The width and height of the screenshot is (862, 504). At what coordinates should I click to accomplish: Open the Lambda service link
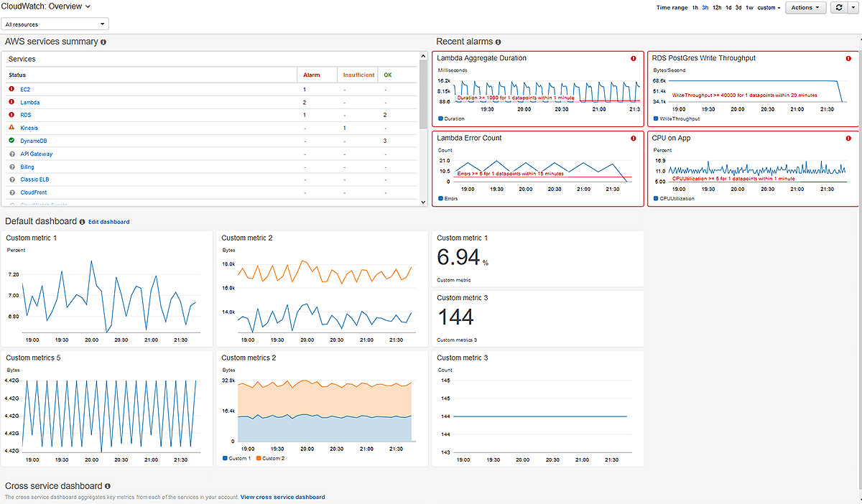tap(29, 103)
